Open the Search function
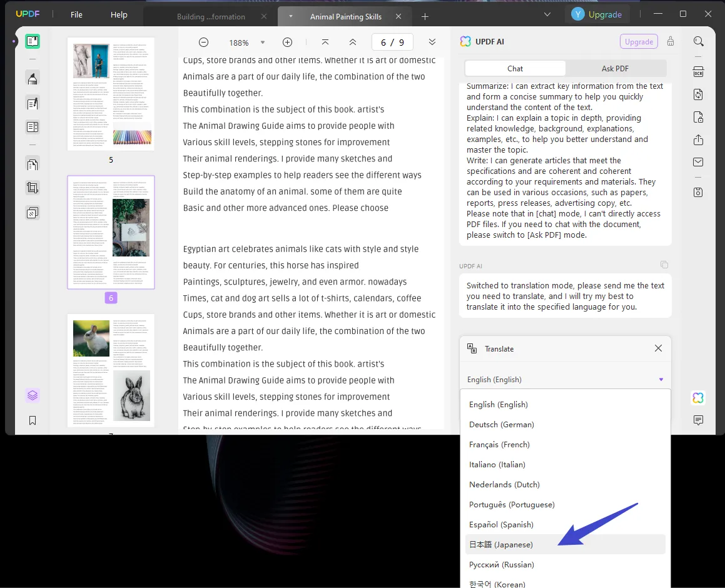 point(698,41)
